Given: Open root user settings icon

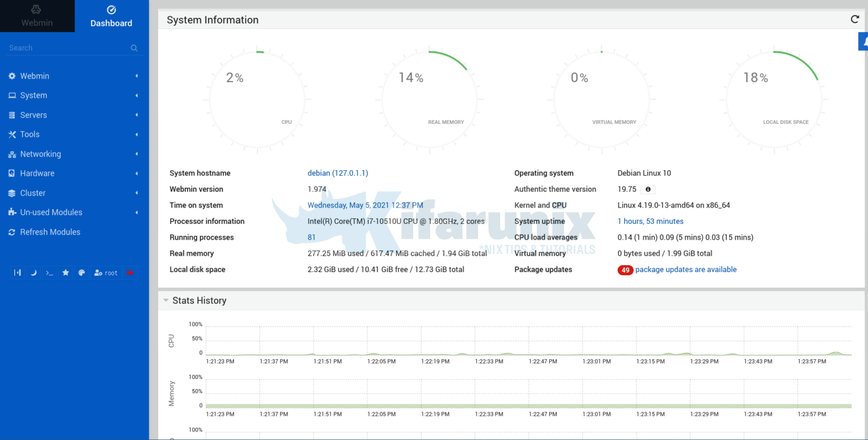Looking at the screenshot, I should pyautogui.click(x=106, y=273).
